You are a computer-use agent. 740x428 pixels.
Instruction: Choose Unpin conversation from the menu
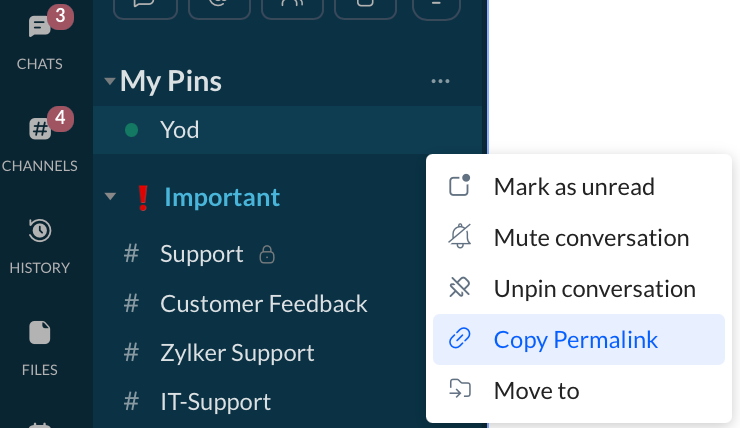tap(579, 288)
